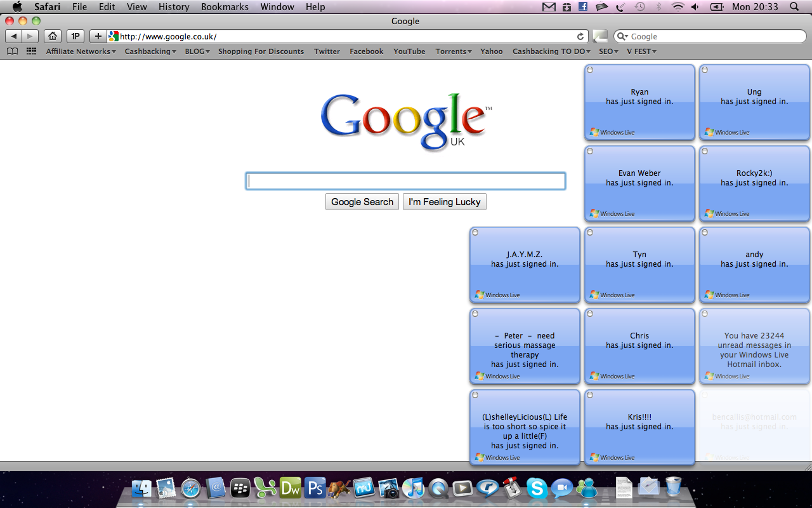The height and width of the screenshot is (508, 812).
Task: Expand BLOG bookmarks folder
Action: coord(197,51)
